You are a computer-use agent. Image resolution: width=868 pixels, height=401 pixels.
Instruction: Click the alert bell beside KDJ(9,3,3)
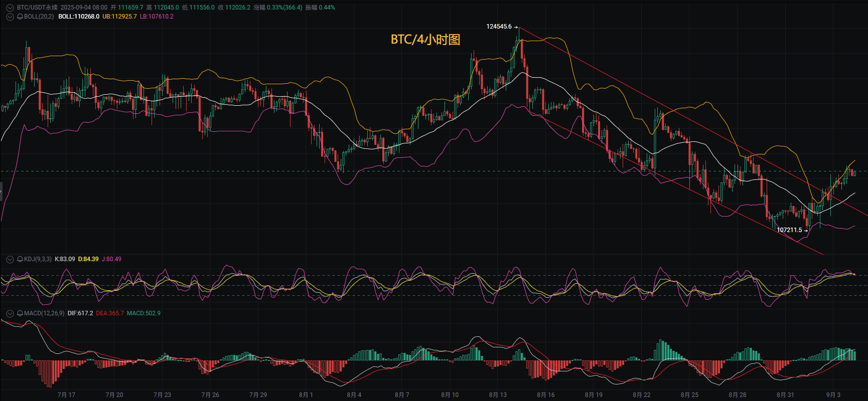click(x=20, y=259)
